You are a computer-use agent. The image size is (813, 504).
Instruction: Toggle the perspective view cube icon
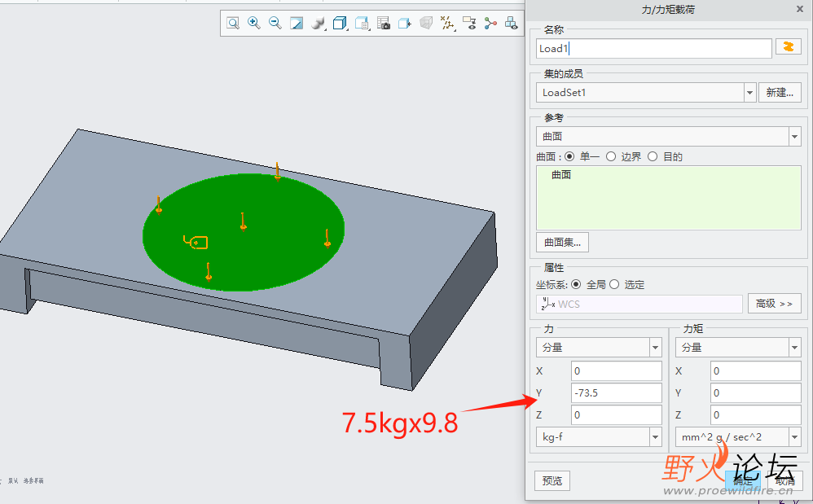[426, 23]
